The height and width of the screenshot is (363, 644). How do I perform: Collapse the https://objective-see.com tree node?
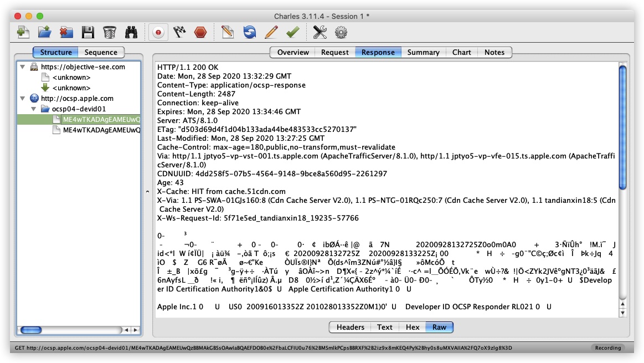(x=23, y=67)
